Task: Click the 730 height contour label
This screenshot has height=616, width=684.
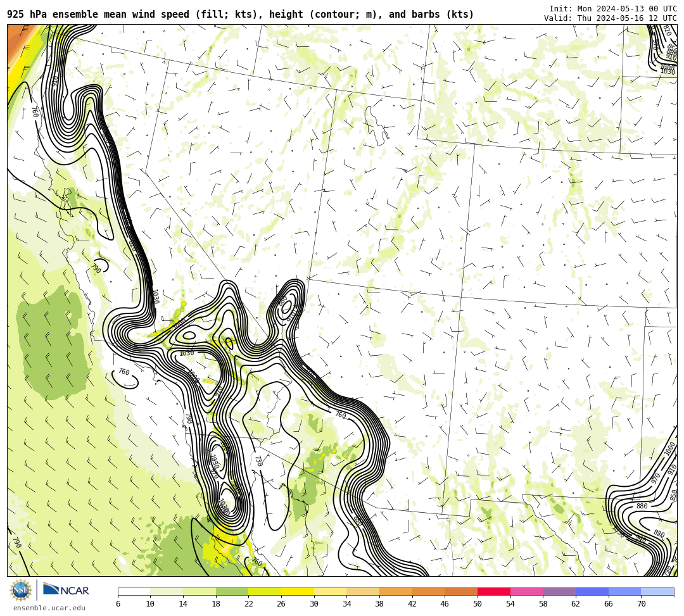Action: (258, 461)
